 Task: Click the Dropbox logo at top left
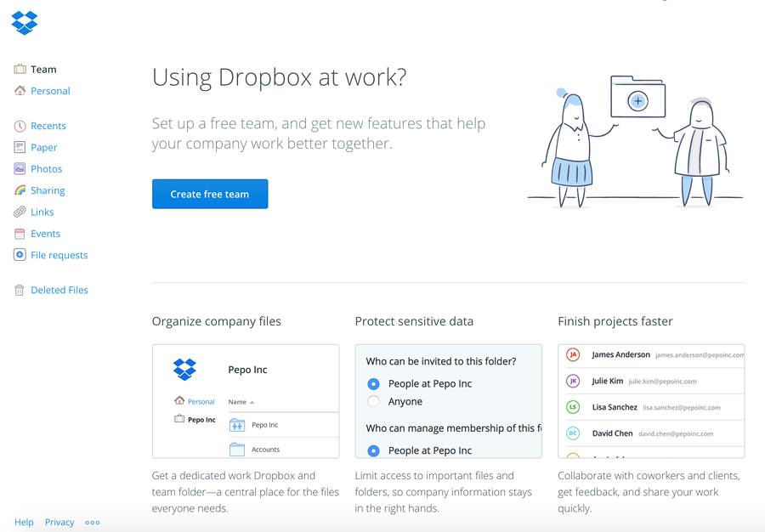[25, 23]
